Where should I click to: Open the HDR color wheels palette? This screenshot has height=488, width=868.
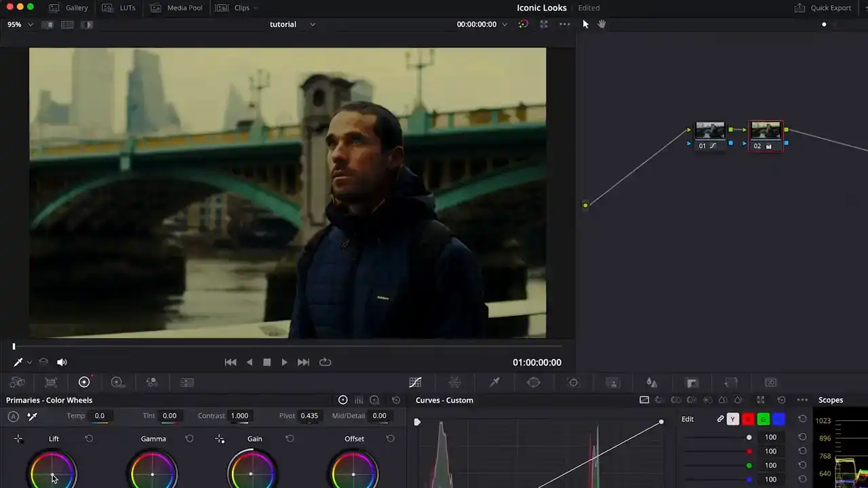pos(117,382)
